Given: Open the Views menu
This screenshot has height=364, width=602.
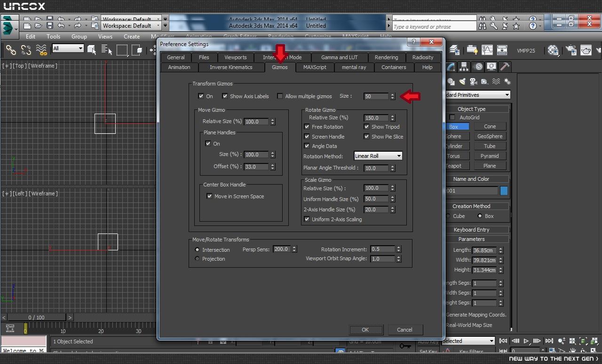Looking at the screenshot, I should tap(105, 36).
